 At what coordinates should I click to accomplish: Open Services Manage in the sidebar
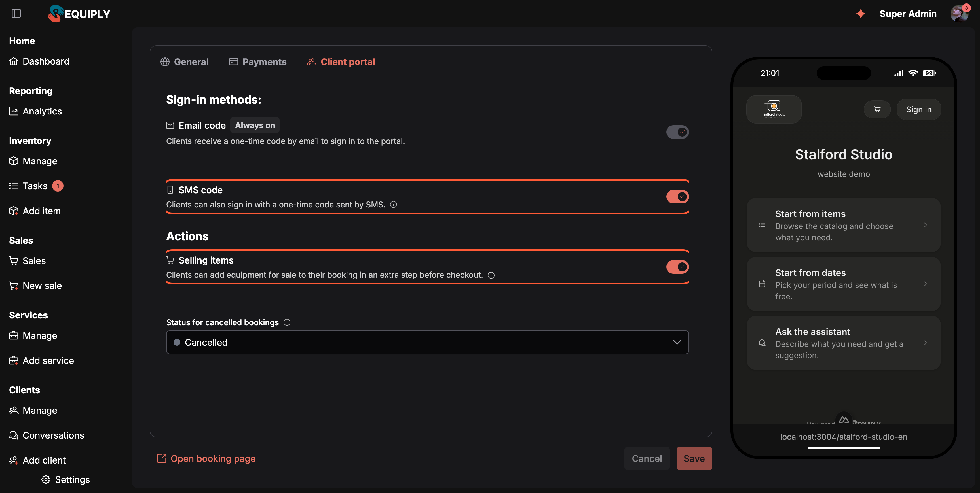click(x=33, y=336)
